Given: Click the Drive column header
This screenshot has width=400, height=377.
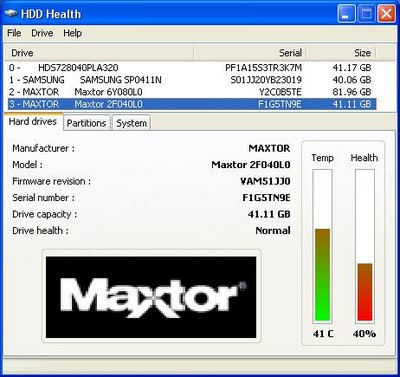Looking at the screenshot, I should click(x=99, y=53).
